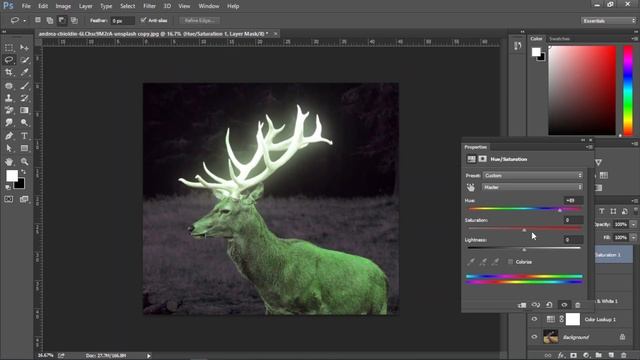
Task: Switch to the Swatches tab
Action: point(559,39)
